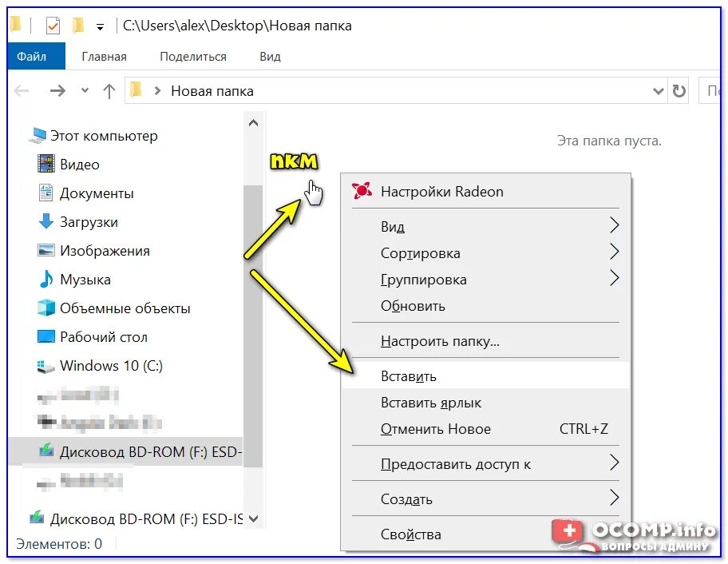
Task: Click the Документы document icon
Action: pyautogui.click(x=45, y=193)
